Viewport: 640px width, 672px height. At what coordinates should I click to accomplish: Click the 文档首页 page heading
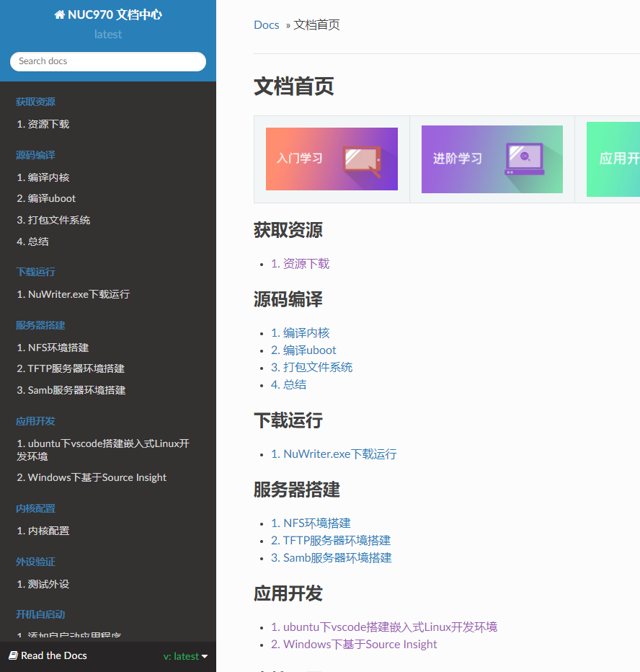pyautogui.click(x=294, y=87)
